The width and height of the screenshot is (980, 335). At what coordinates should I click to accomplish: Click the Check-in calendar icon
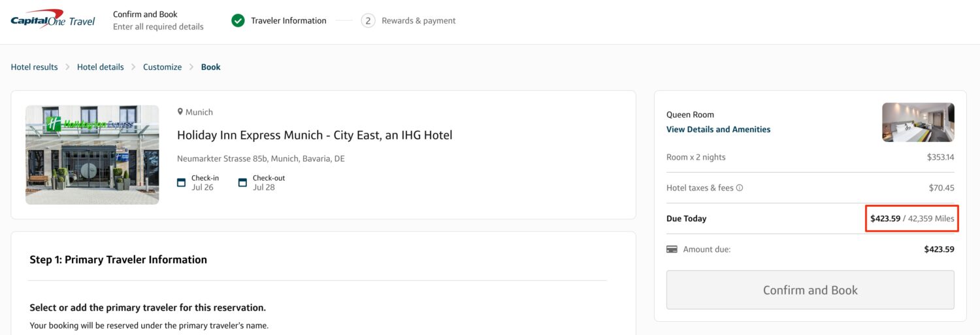point(182,183)
